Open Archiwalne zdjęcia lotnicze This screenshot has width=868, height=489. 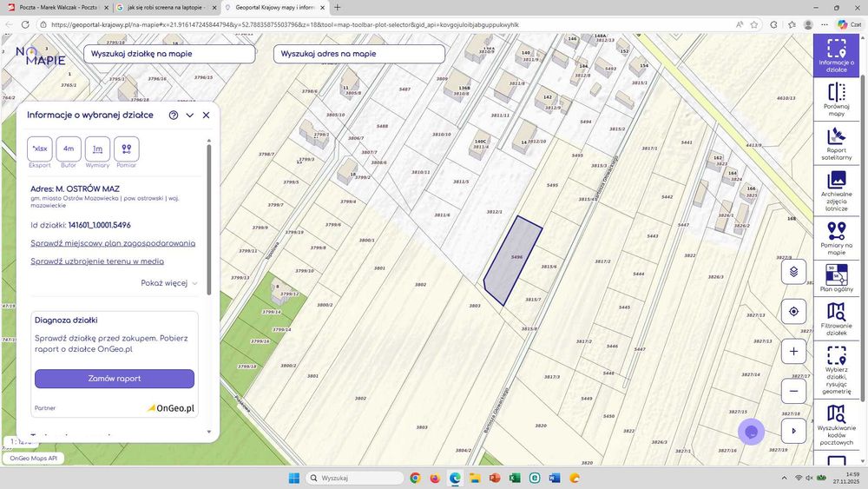pyautogui.click(x=836, y=192)
